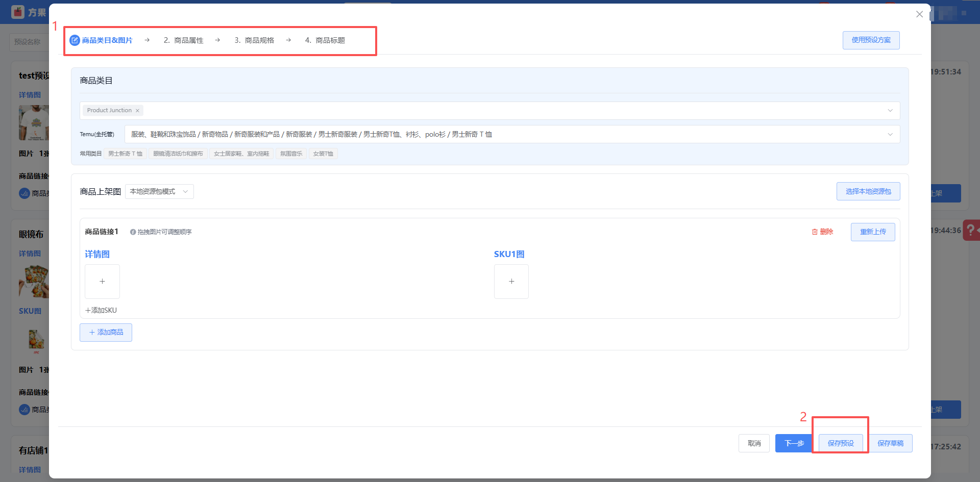Image resolution: width=980 pixels, height=482 pixels.
Task: Click the info icon beside 拖拽图片可调整顺序
Action: [x=133, y=232]
